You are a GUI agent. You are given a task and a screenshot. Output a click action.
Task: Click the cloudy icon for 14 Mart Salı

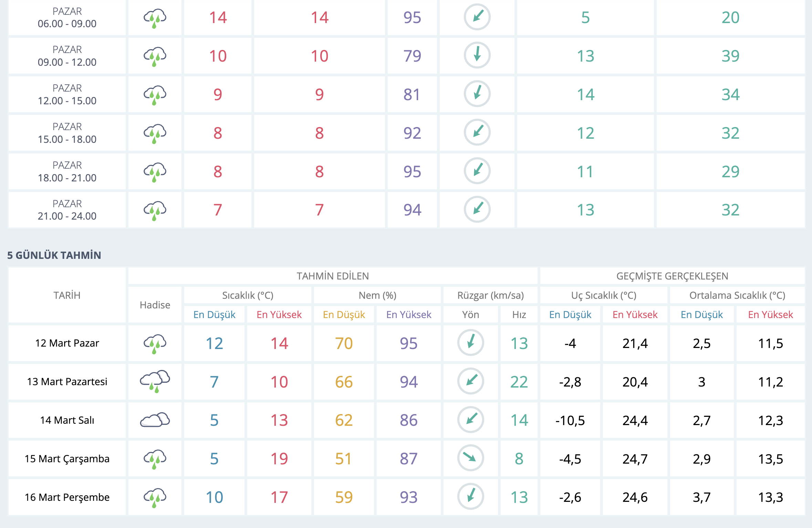(155, 420)
